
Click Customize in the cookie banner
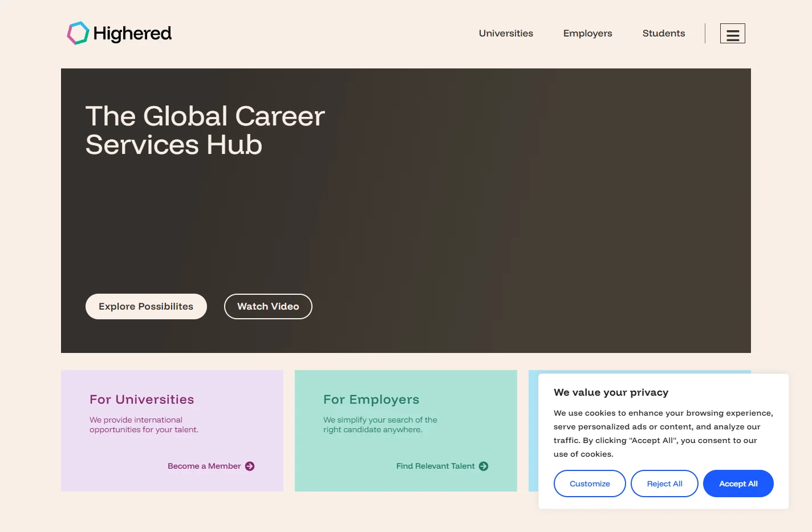(590, 484)
